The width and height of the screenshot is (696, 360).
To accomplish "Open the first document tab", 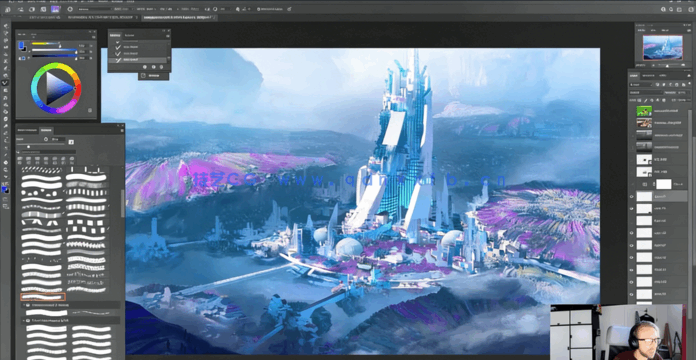I will [44, 17].
